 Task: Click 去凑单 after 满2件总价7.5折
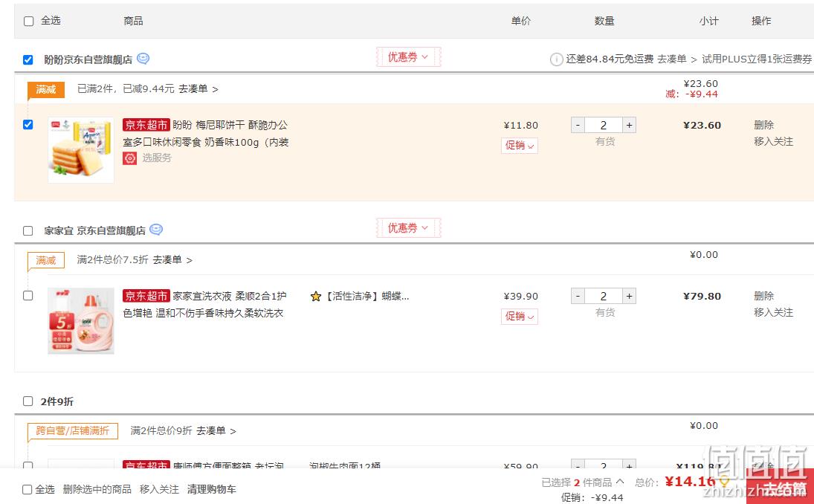coord(172,260)
